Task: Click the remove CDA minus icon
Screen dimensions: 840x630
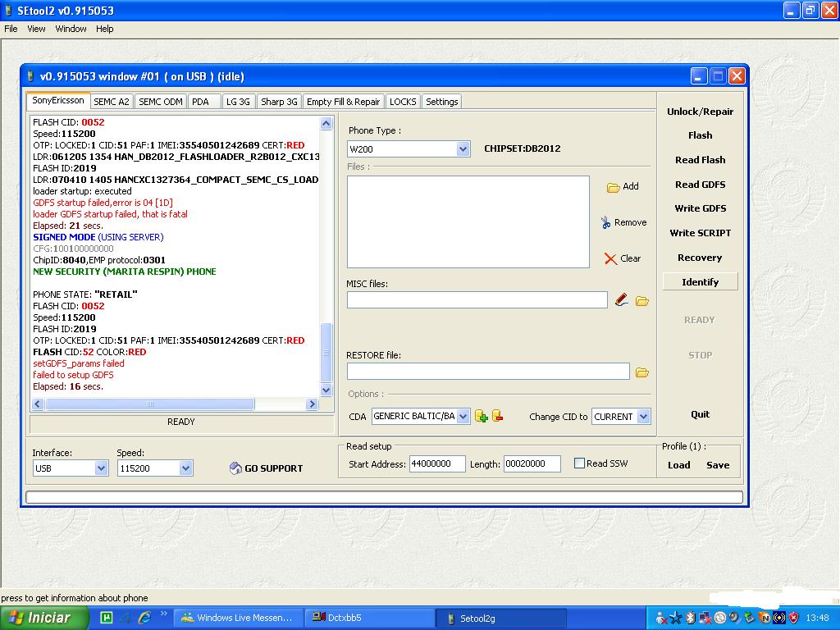Action: pos(497,416)
